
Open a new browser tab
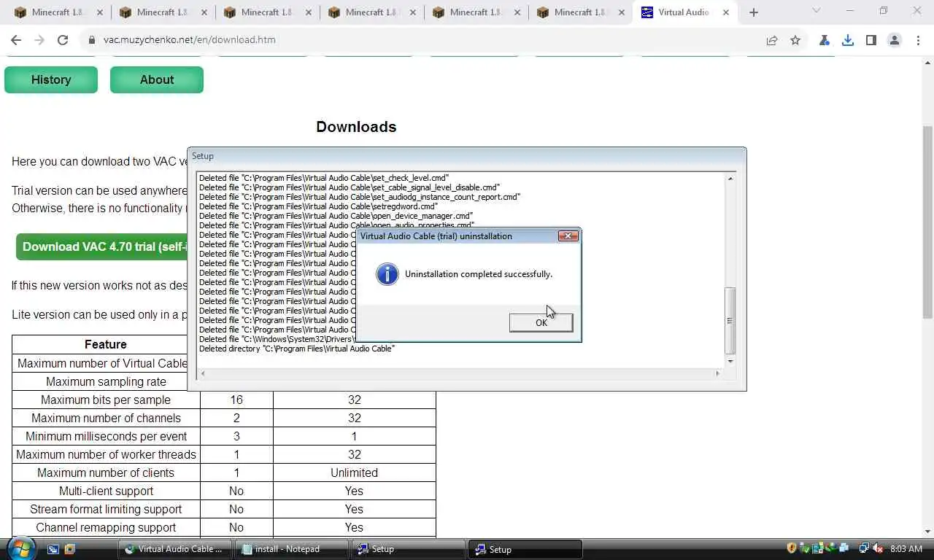click(754, 12)
